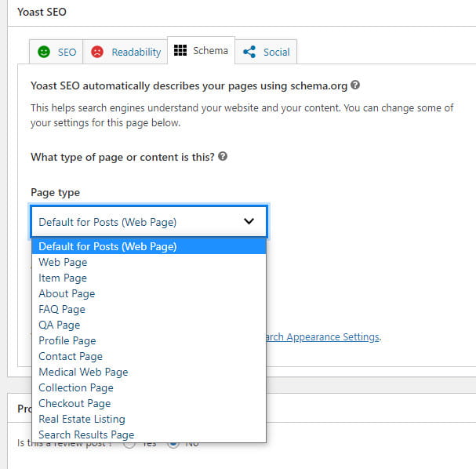
Task: Click the green smiley SEO score icon
Action: (44, 52)
